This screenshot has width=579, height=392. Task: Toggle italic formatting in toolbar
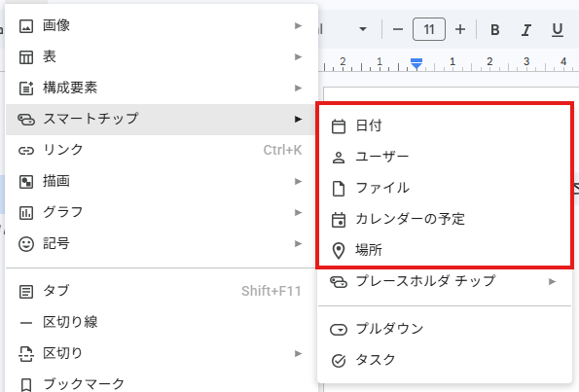(x=526, y=29)
